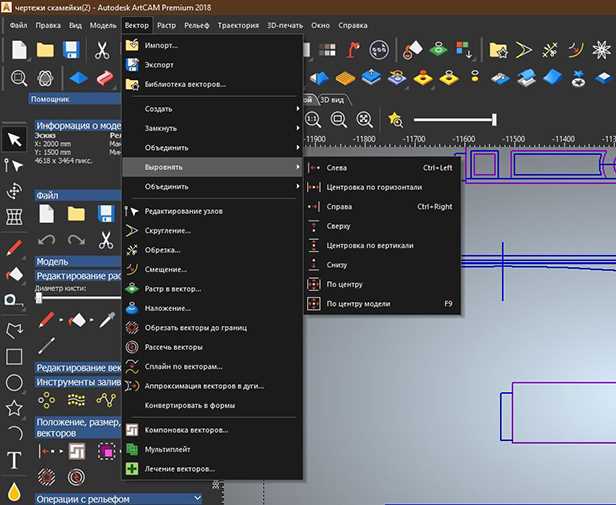Select the Node Editing tool in left toolbar
This screenshot has width=616, height=505.
click(13, 165)
